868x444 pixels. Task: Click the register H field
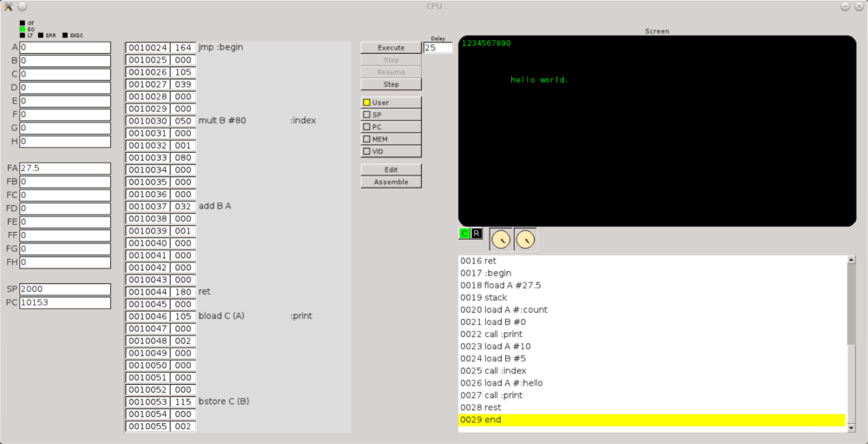click(65, 141)
